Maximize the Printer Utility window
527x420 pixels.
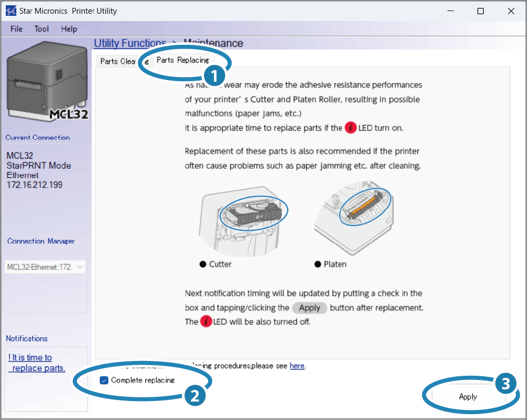(481, 11)
